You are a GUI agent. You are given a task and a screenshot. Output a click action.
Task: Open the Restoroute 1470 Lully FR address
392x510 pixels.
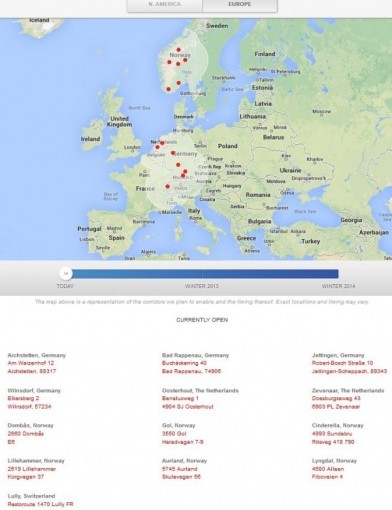(40, 504)
